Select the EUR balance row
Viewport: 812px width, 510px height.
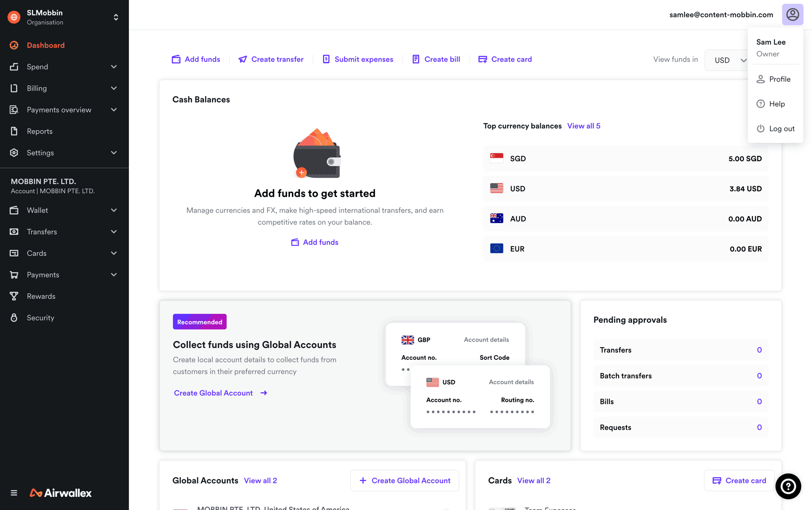(625, 249)
